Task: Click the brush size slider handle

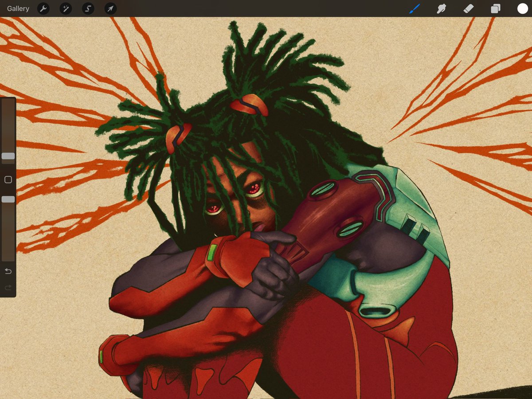Action: pos(8,156)
